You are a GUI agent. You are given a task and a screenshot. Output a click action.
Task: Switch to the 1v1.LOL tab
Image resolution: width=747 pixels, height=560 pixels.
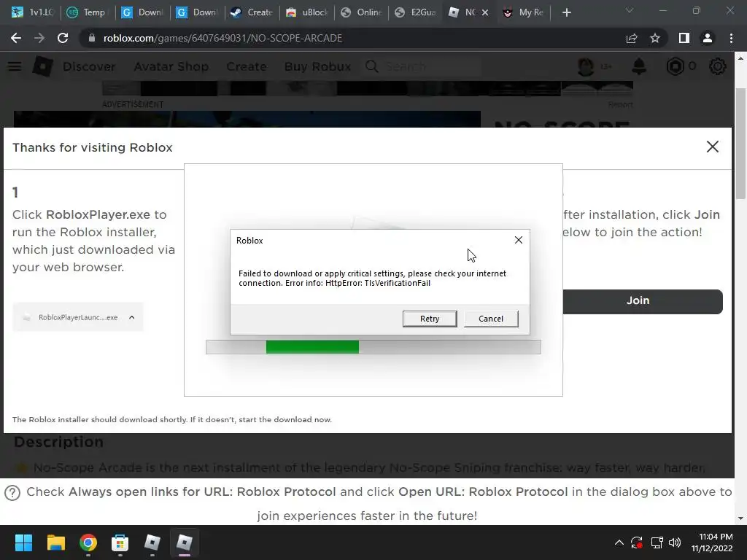point(32,12)
